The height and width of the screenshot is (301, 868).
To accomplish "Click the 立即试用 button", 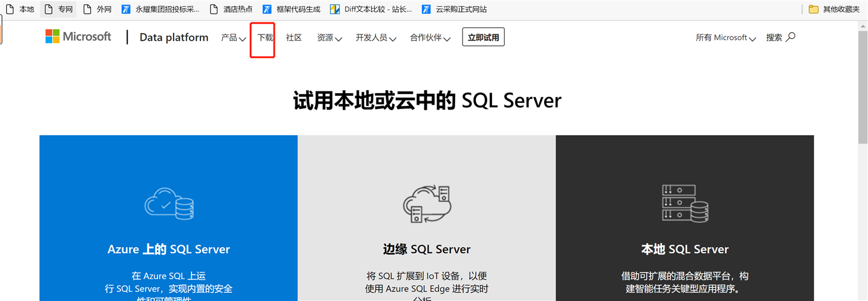I will [x=483, y=37].
